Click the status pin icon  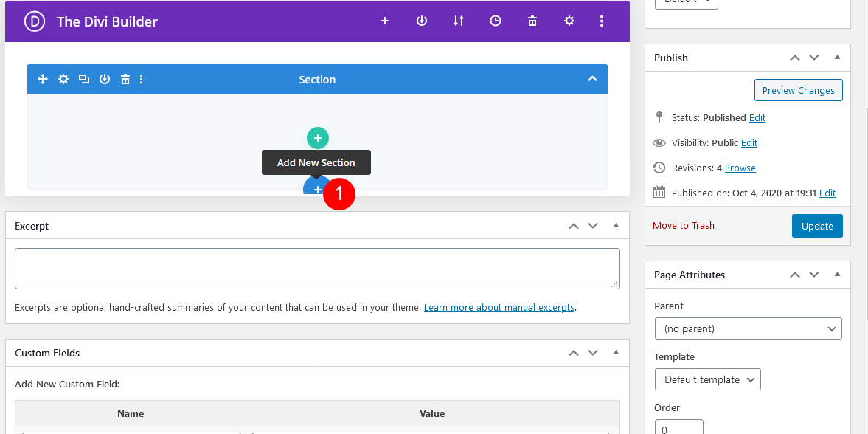(659, 117)
